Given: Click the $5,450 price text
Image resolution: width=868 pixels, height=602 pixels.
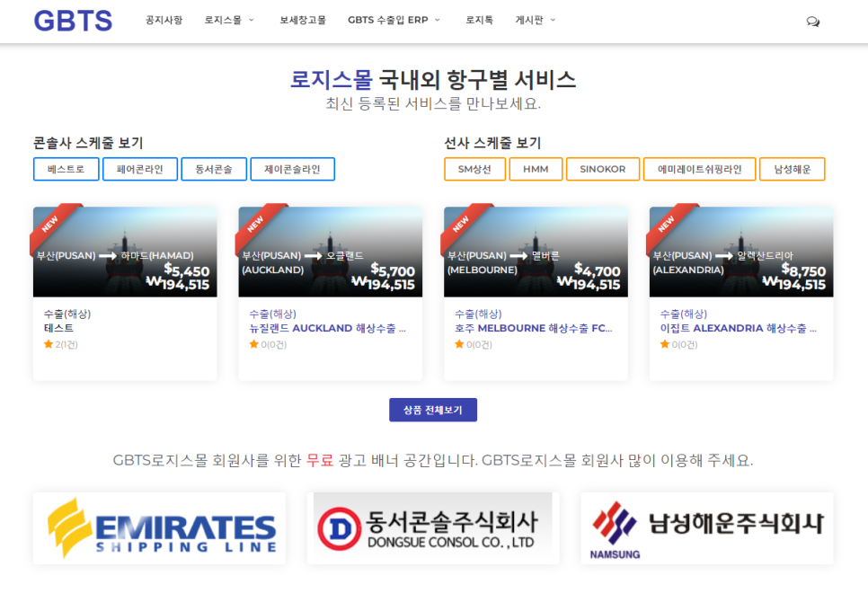Looking at the screenshot, I should tap(187, 270).
